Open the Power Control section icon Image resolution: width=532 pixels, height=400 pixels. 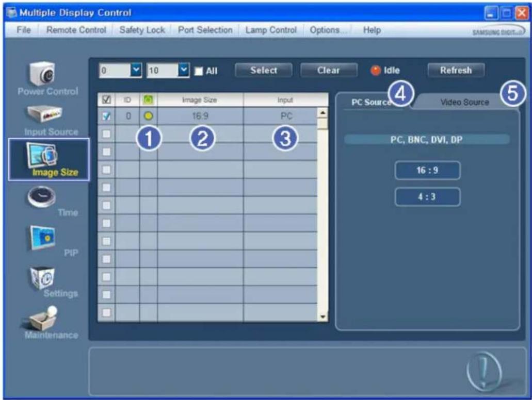point(42,74)
